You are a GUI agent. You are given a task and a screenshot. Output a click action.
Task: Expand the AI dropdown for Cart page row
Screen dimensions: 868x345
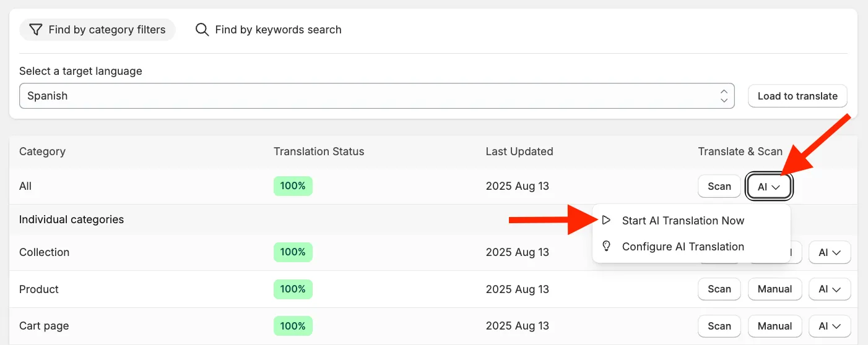point(830,326)
